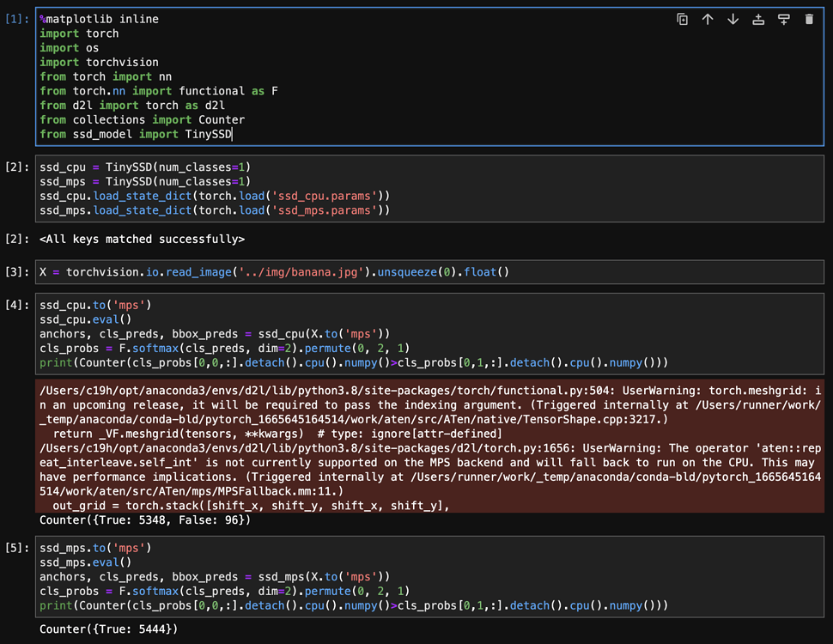
Task: Click the [5]: cell prompt label
Action: click(x=17, y=548)
